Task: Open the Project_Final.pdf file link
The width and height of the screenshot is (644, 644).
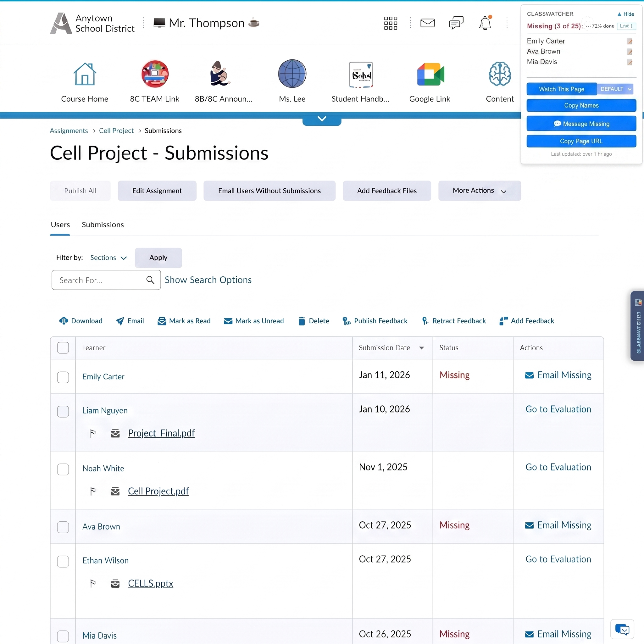Action: 161,433
